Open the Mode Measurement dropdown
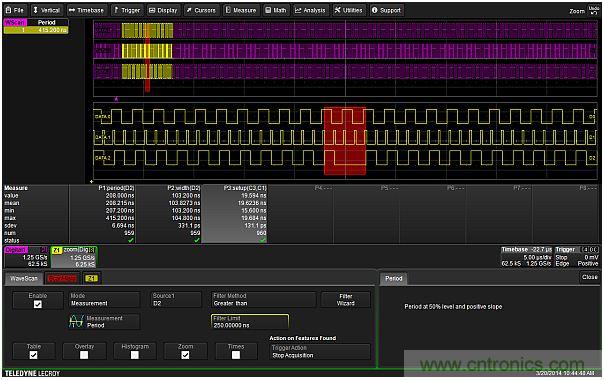 tap(104, 300)
